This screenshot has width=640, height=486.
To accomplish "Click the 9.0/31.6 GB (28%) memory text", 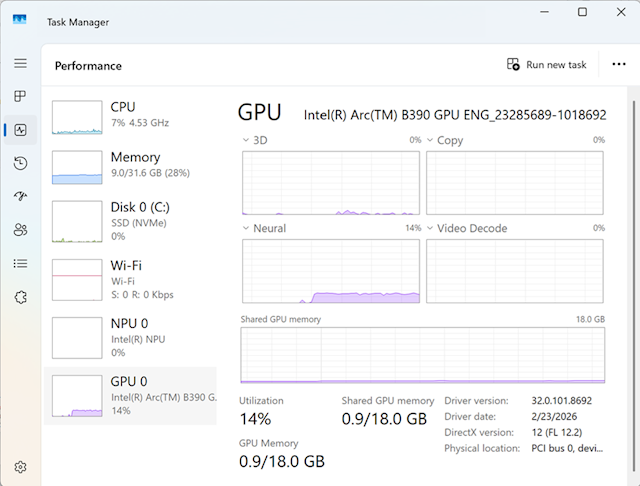I will (x=150, y=173).
